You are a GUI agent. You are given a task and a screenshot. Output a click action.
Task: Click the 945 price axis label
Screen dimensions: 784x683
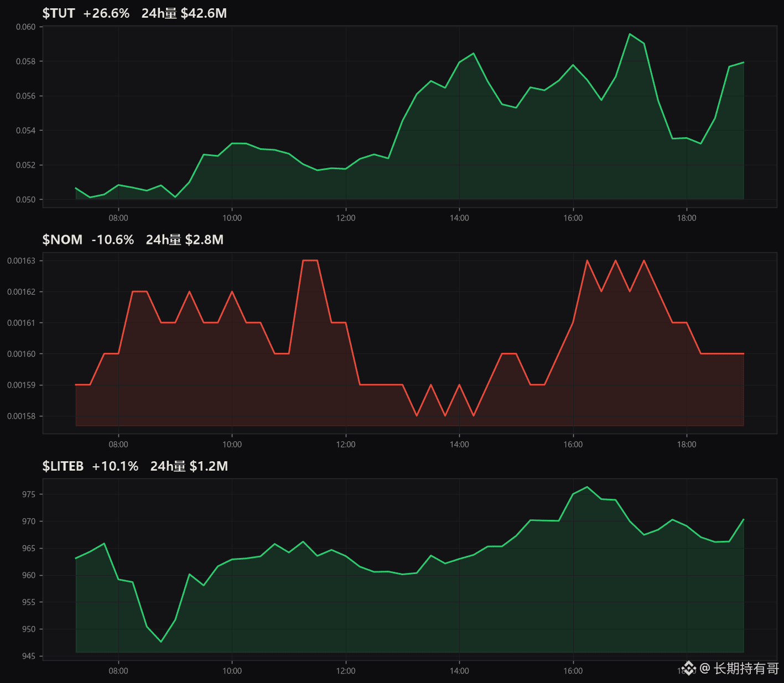[29, 656]
